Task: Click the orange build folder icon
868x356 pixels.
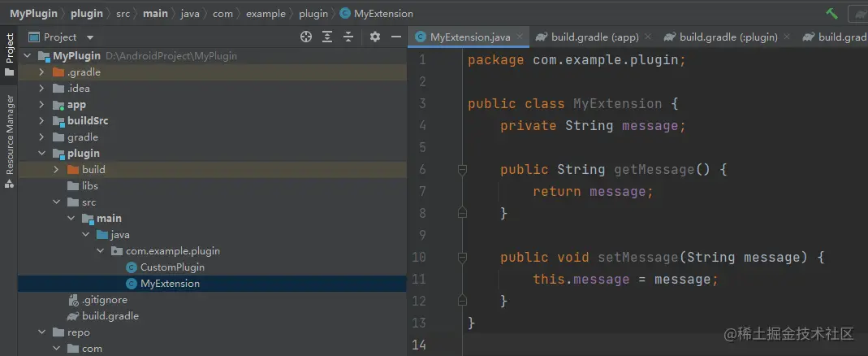Action: [x=72, y=170]
